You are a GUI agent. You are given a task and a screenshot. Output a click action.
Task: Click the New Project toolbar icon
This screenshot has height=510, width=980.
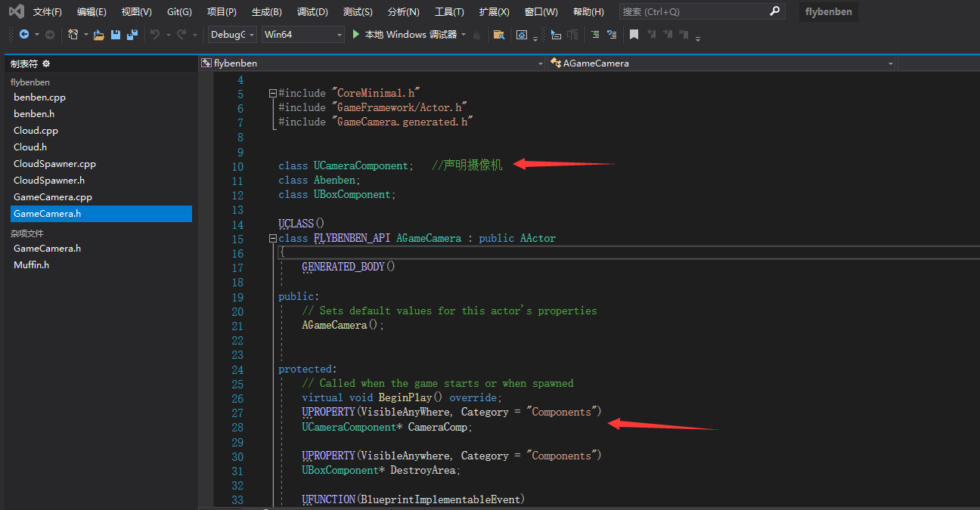tap(73, 35)
